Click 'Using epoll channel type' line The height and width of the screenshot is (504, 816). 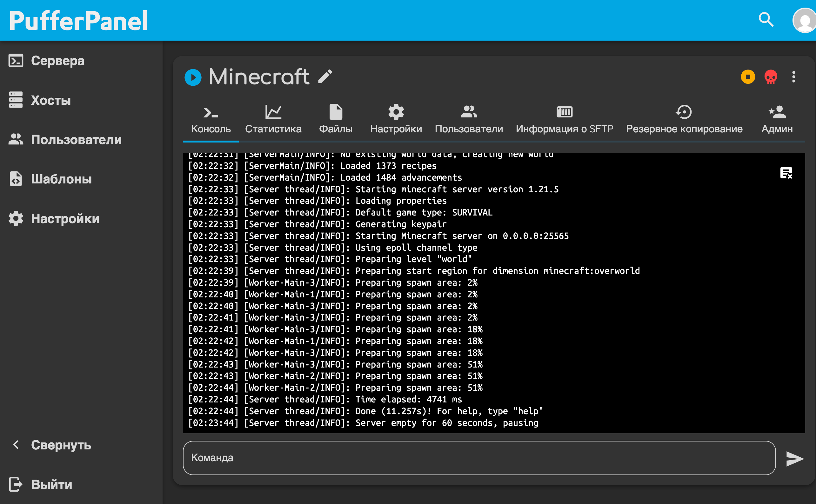332,247
